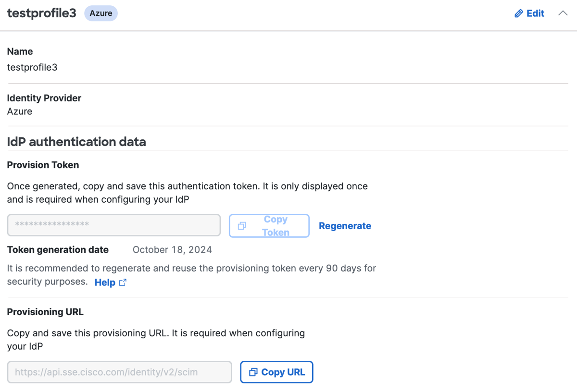This screenshot has width=577, height=392.
Task: Click the Provisioning URL input field
Action: (x=120, y=372)
